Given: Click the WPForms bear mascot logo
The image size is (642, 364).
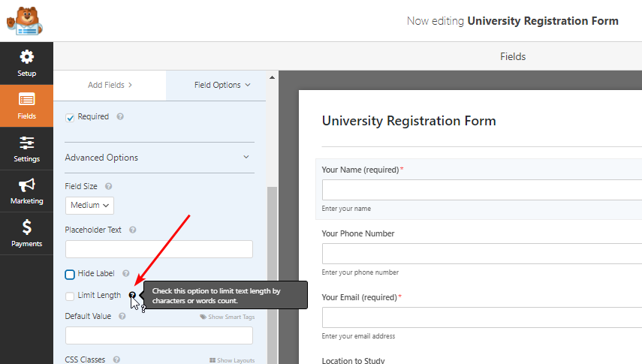Looking at the screenshot, I should (24, 20).
